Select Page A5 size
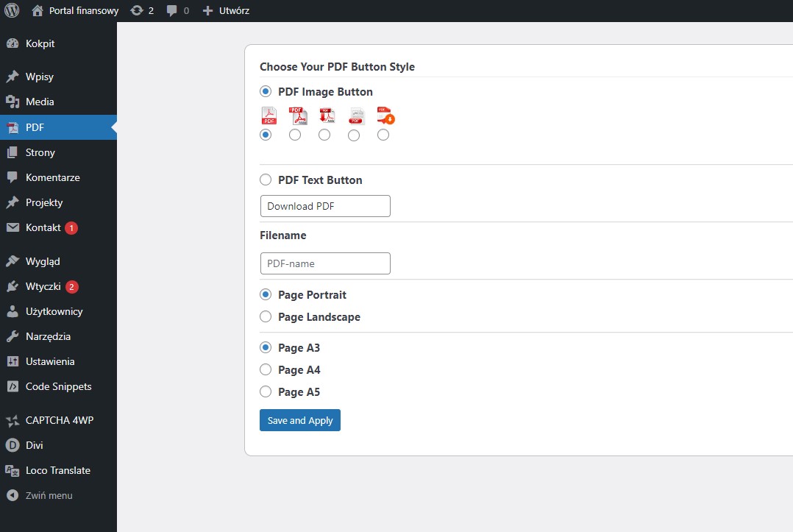 point(266,391)
